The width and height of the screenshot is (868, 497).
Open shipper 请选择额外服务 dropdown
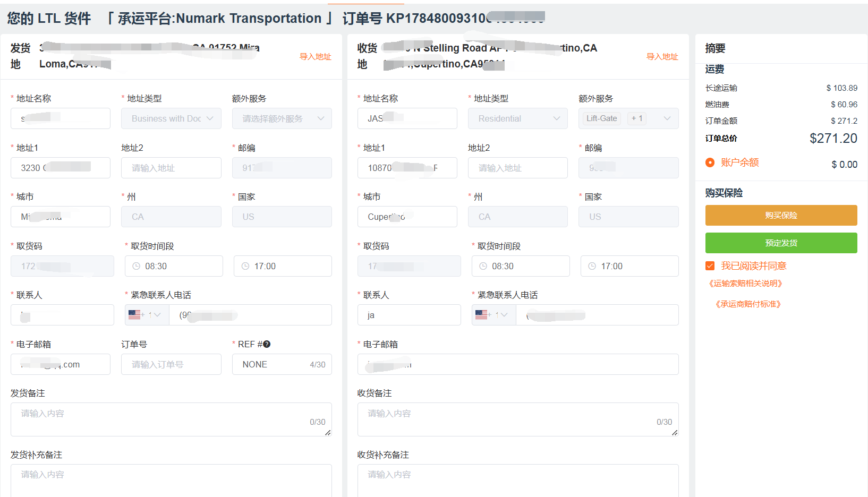click(x=282, y=118)
